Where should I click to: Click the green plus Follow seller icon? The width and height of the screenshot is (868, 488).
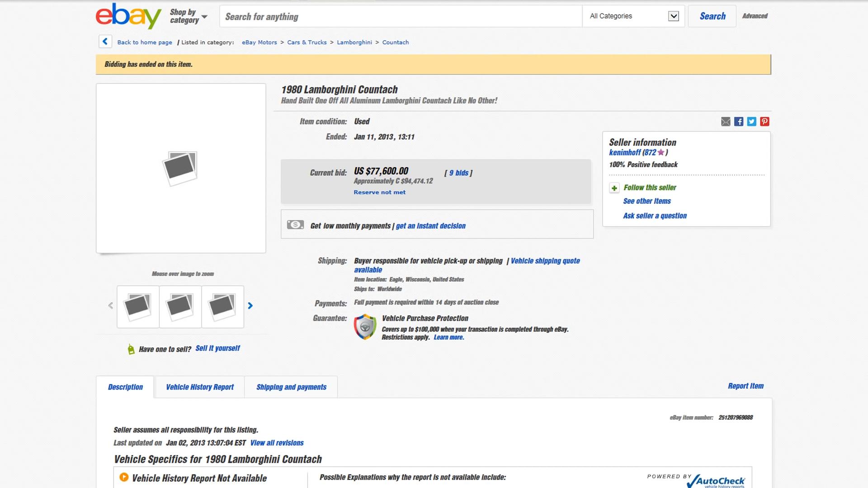click(614, 188)
